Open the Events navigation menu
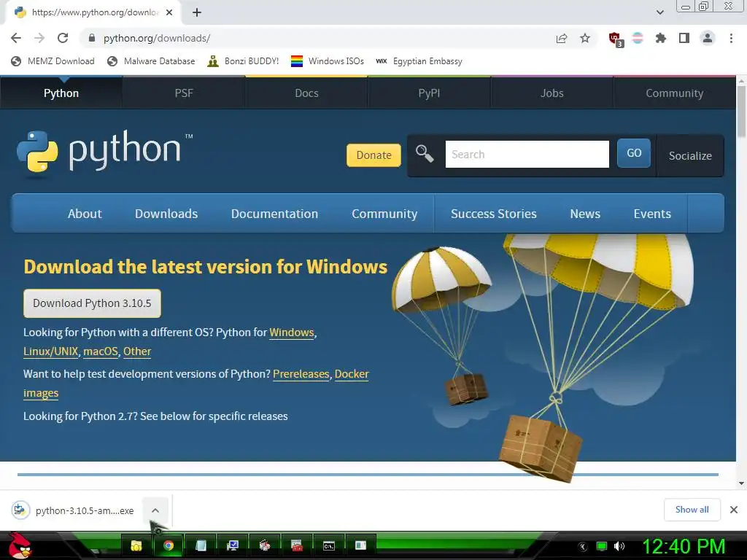The height and width of the screenshot is (560, 747). pos(652,214)
